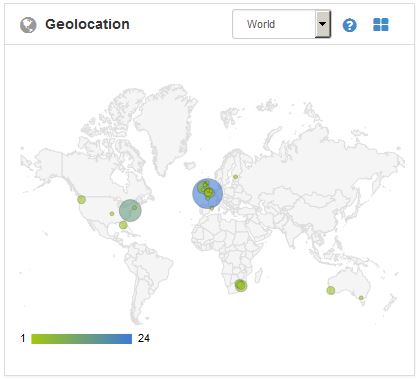Image resolution: width=419 pixels, height=380 pixels.
Task: Click the legend maximum value 24
Action: coord(144,339)
